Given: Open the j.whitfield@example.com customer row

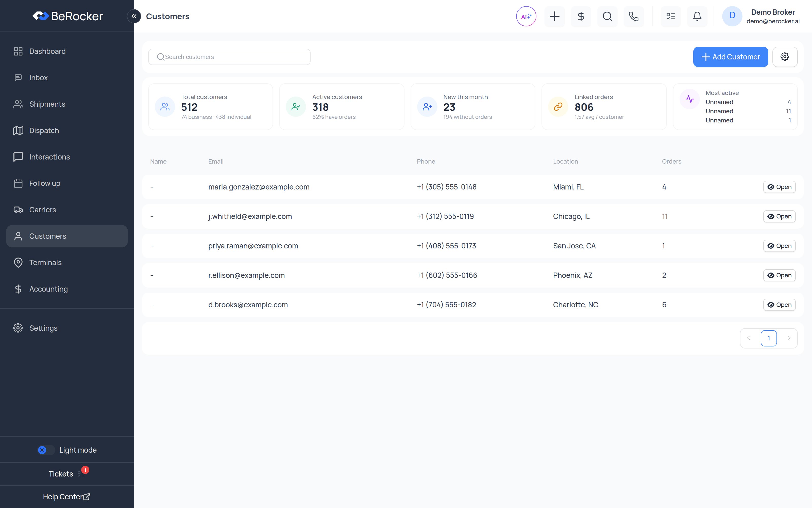Looking at the screenshot, I should [x=472, y=216].
